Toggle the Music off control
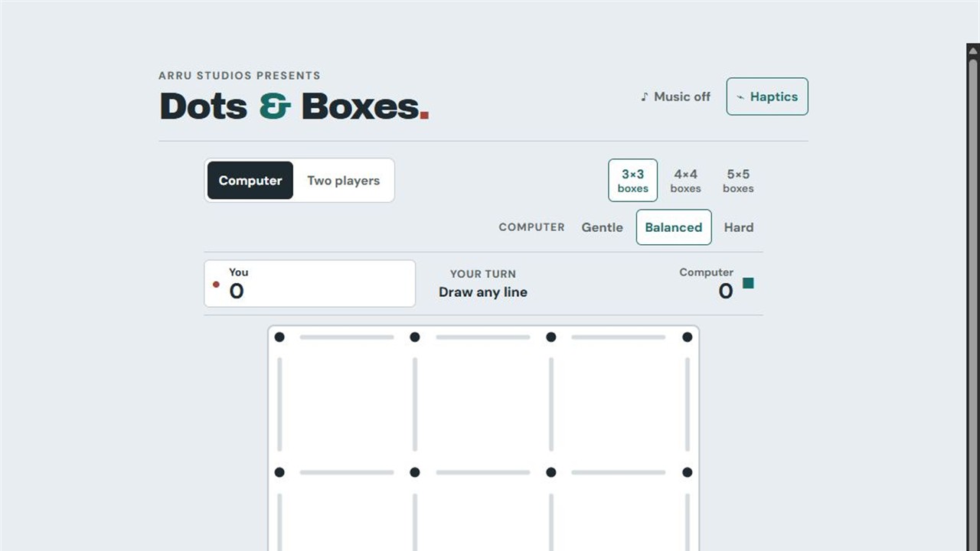 pos(675,96)
